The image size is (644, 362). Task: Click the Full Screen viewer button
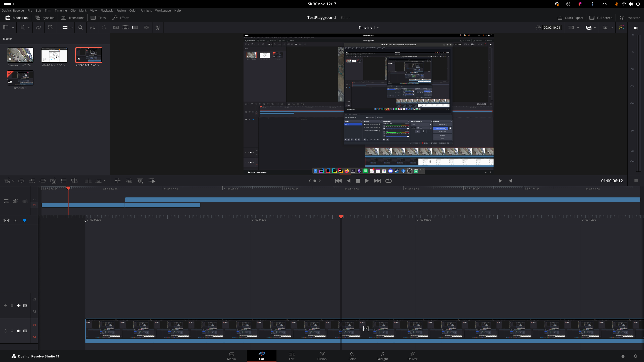(601, 18)
